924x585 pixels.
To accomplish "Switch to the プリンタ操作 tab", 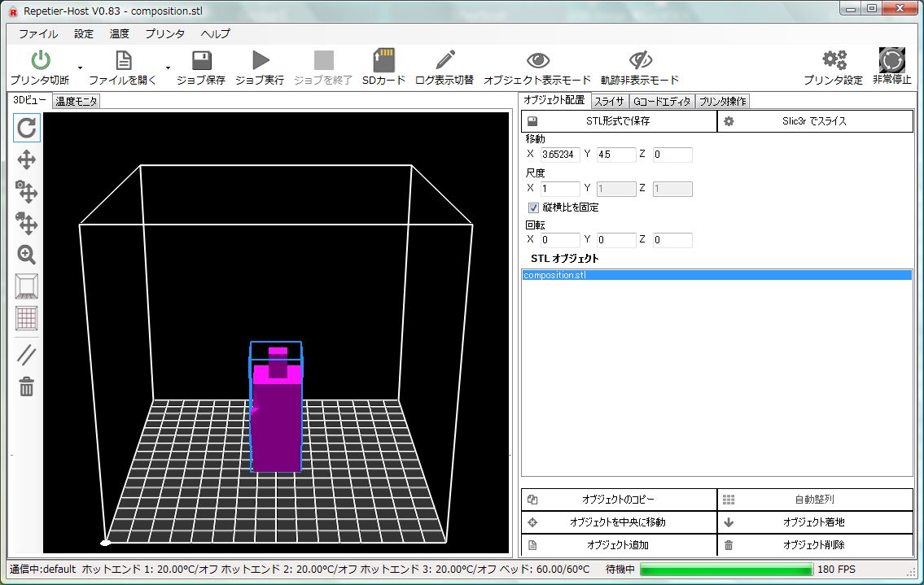I will (722, 102).
